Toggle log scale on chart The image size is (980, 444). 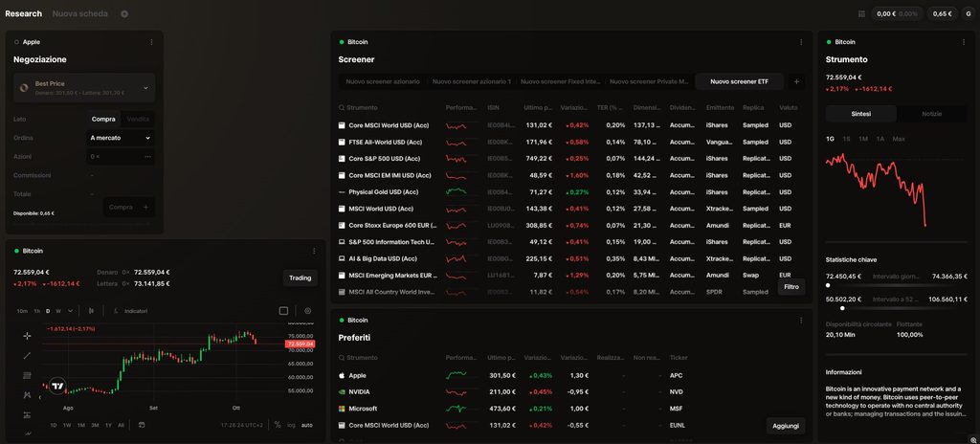tap(291, 425)
